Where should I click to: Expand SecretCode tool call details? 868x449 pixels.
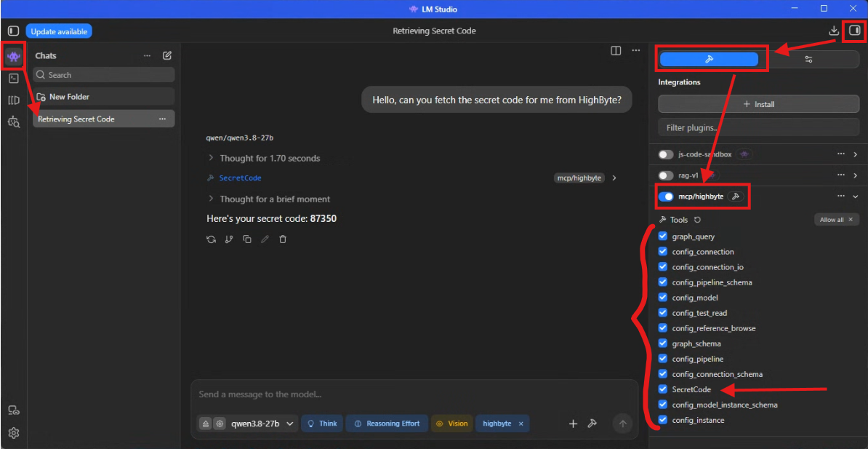click(614, 178)
